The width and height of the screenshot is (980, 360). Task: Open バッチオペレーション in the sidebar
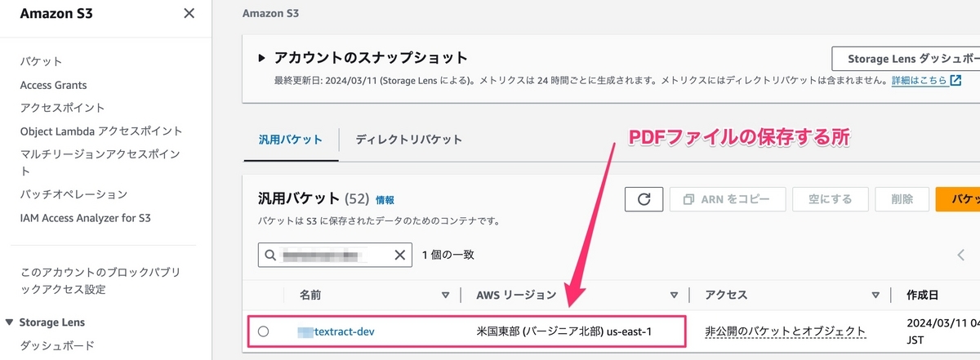[x=73, y=194]
